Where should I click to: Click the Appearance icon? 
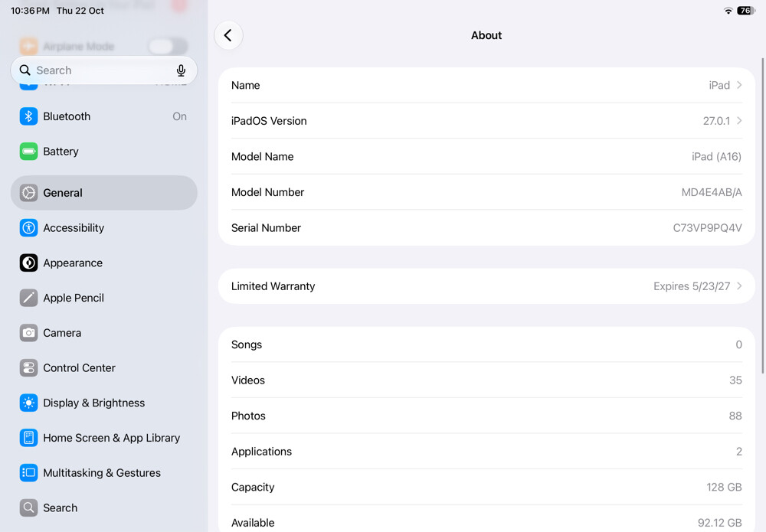[x=29, y=263]
